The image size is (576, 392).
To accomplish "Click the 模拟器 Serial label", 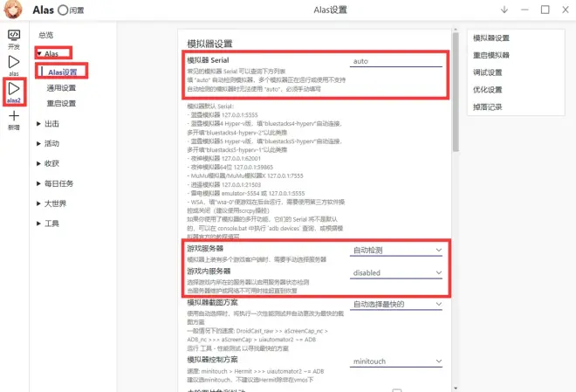I will coord(208,60).
